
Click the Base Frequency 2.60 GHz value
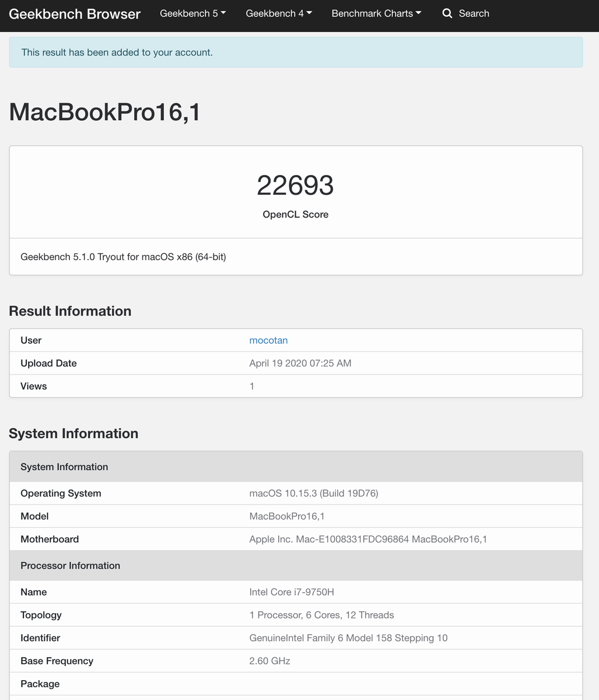269,661
